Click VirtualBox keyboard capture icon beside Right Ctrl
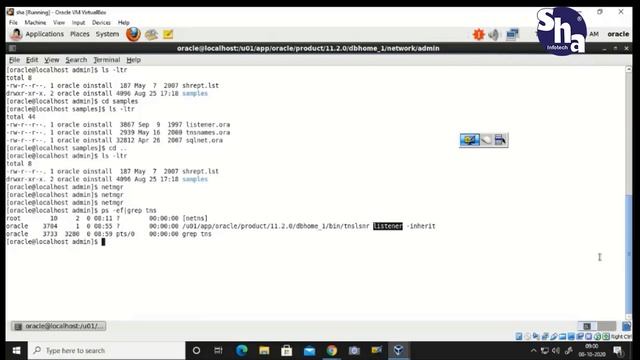 pyautogui.click(x=606, y=336)
